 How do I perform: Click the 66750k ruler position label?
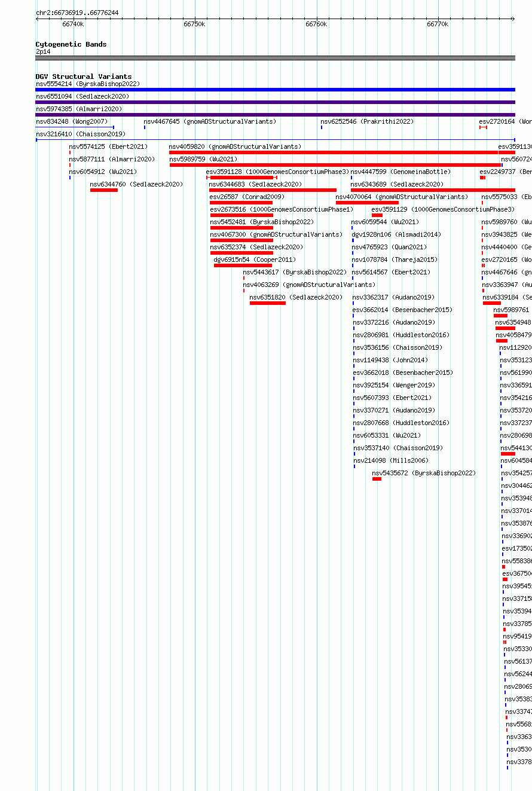click(194, 24)
